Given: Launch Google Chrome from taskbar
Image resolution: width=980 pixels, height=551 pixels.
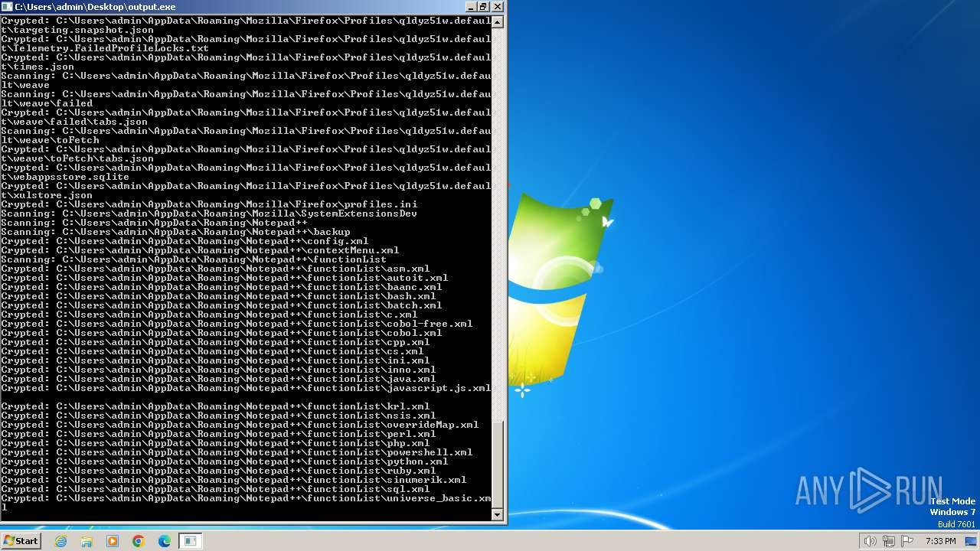Looking at the screenshot, I should 139,541.
